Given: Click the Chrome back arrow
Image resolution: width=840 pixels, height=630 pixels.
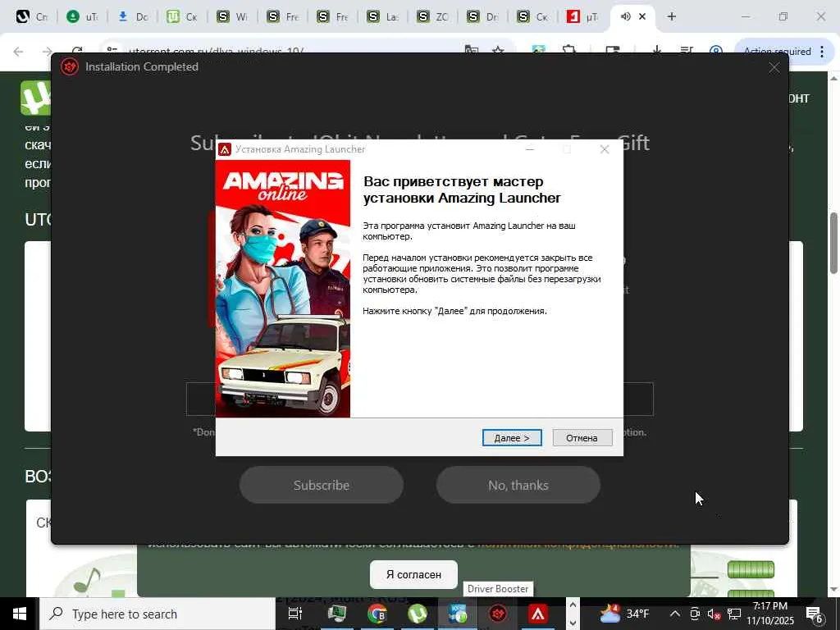Looking at the screenshot, I should [x=18, y=52].
